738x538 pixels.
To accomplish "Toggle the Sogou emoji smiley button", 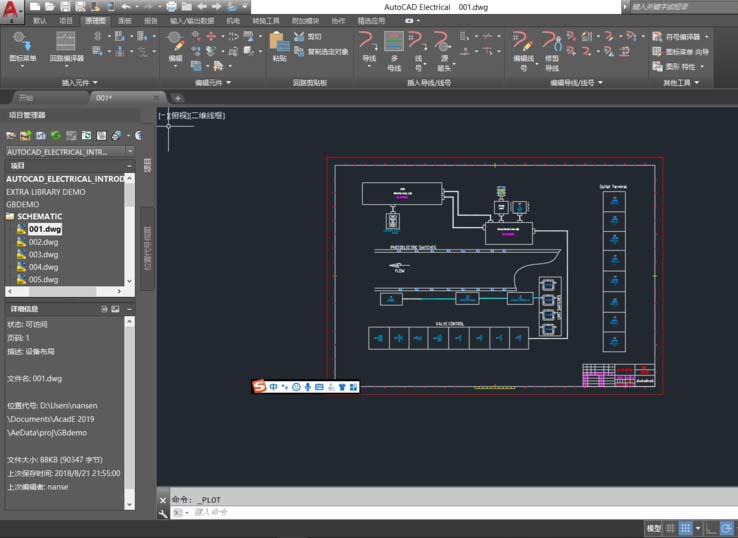I will point(296,387).
